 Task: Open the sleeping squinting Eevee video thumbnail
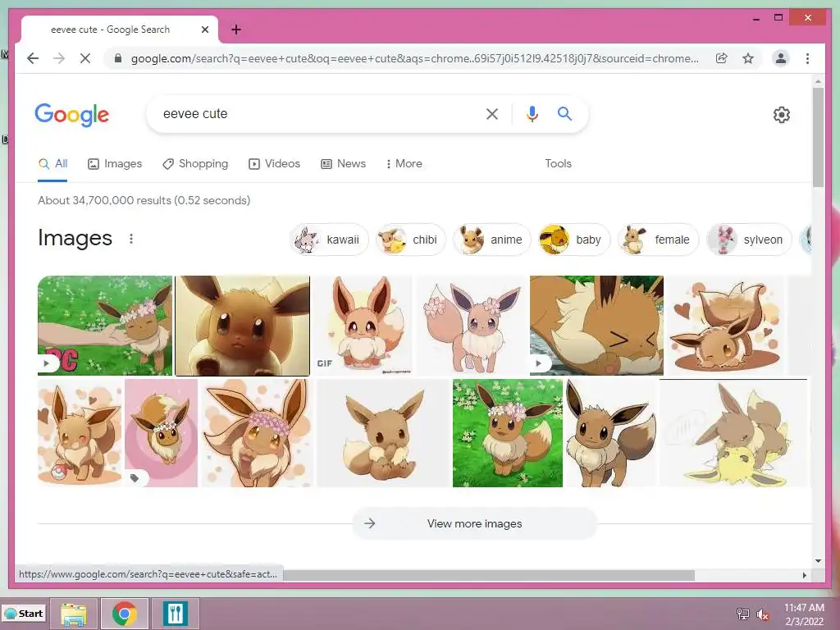tap(596, 326)
